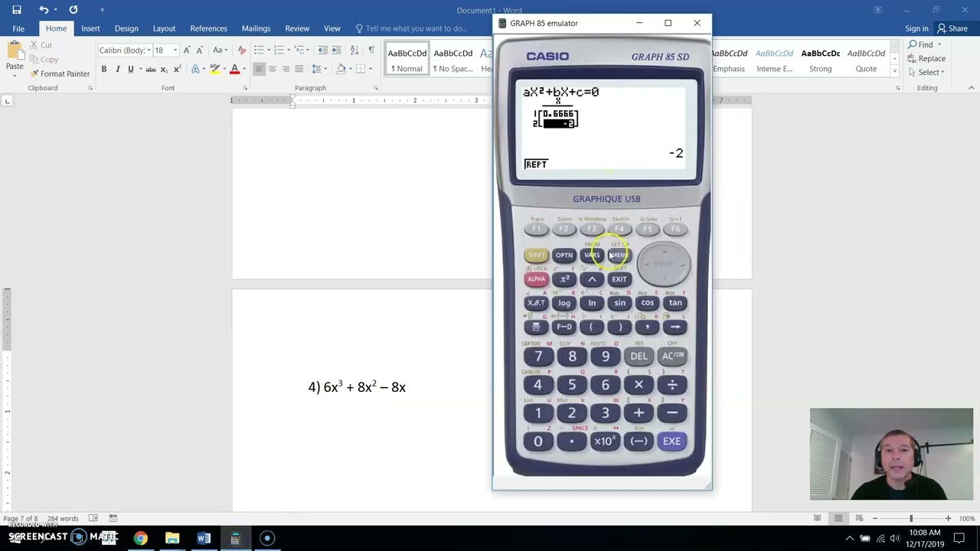Open the font color red swatch
Screen dimensions: 980x551
pyautogui.click(x=234, y=69)
